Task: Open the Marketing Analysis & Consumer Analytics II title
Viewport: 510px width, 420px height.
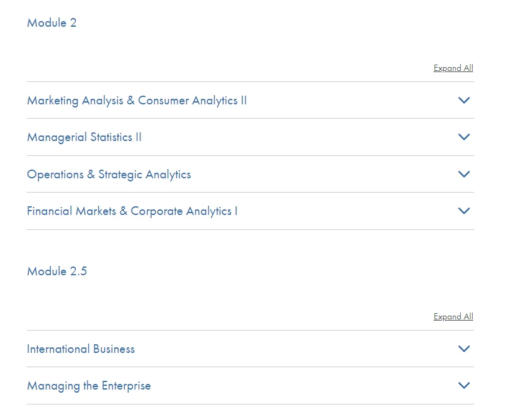Action: (x=137, y=101)
